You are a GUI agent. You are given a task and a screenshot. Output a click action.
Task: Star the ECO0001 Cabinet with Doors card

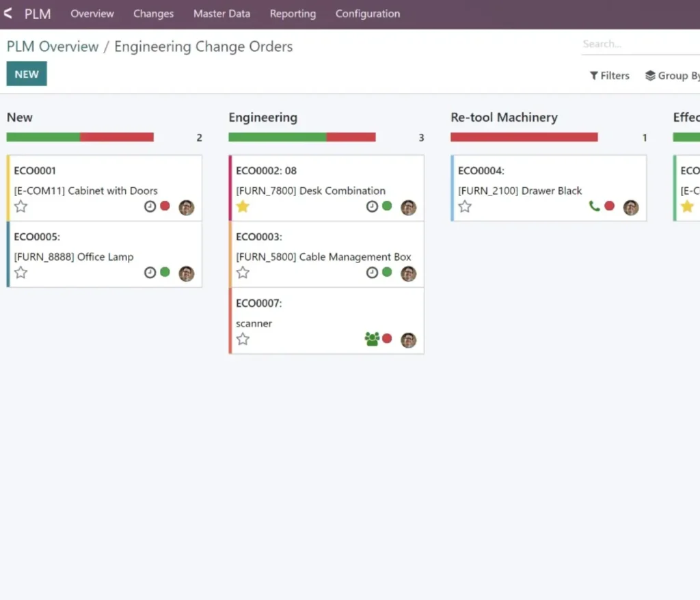tap(21, 206)
